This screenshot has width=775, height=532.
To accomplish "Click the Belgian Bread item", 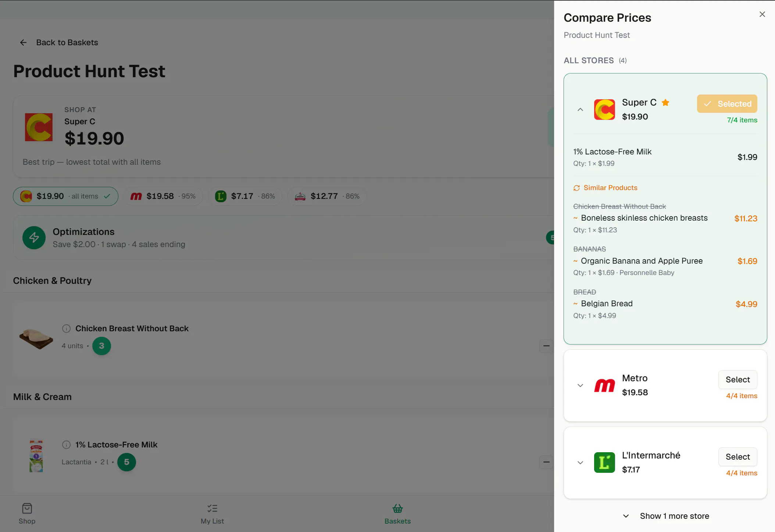I will [607, 304].
